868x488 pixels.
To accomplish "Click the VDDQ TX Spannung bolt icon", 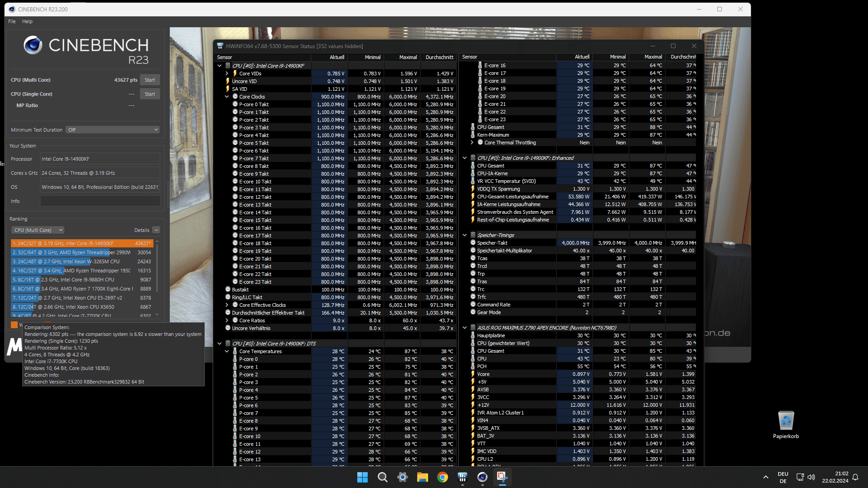I will pos(473,189).
